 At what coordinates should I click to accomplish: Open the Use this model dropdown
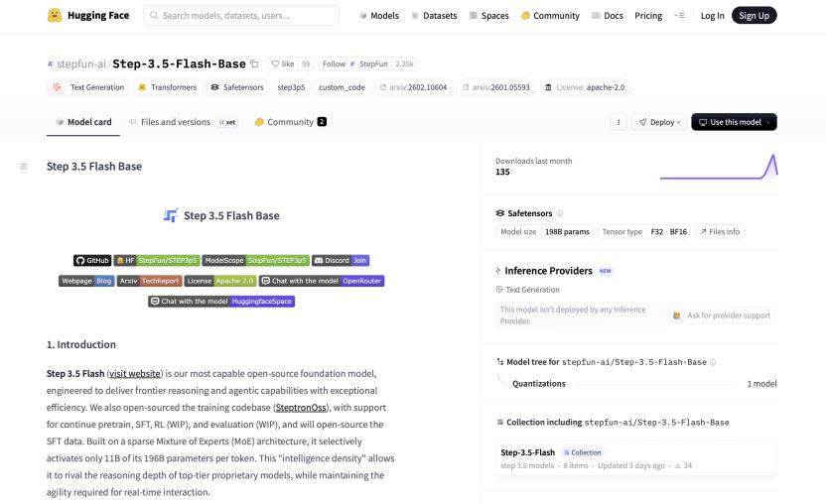pyautogui.click(x=734, y=122)
